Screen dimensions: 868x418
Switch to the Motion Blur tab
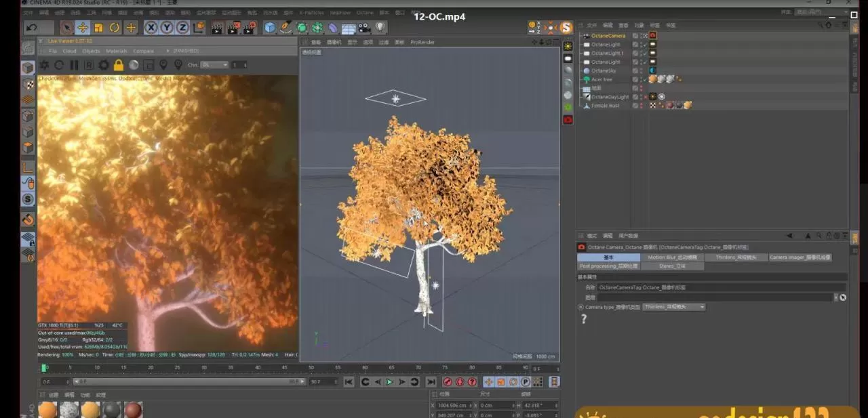tap(672, 257)
